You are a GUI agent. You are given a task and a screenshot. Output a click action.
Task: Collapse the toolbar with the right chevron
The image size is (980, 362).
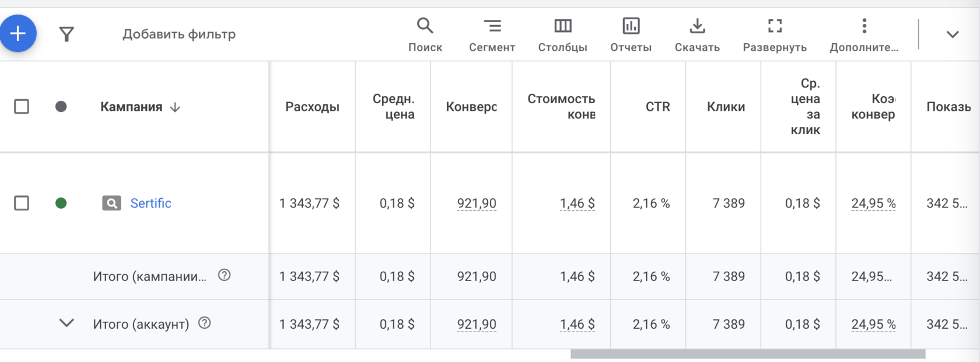(952, 34)
